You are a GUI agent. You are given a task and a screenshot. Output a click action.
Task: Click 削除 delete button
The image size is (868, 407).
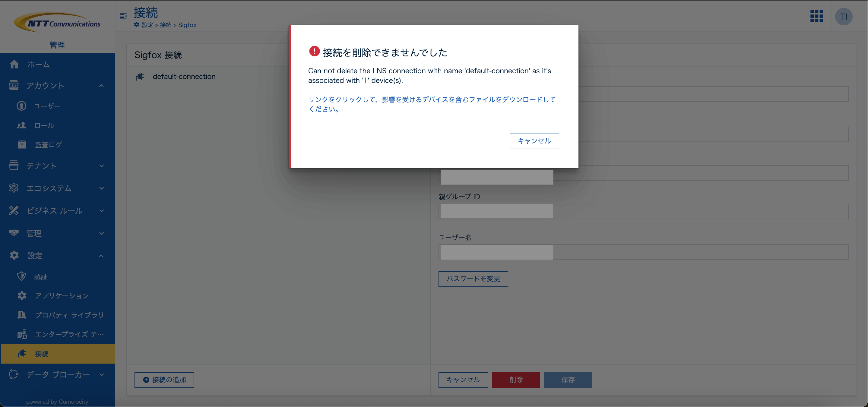click(x=515, y=380)
